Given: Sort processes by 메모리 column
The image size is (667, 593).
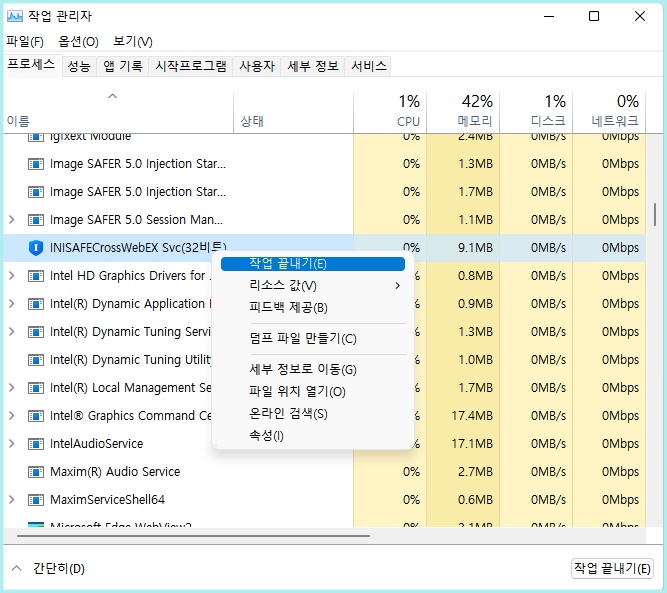Looking at the screenshot, I should [x=463, y=112].
